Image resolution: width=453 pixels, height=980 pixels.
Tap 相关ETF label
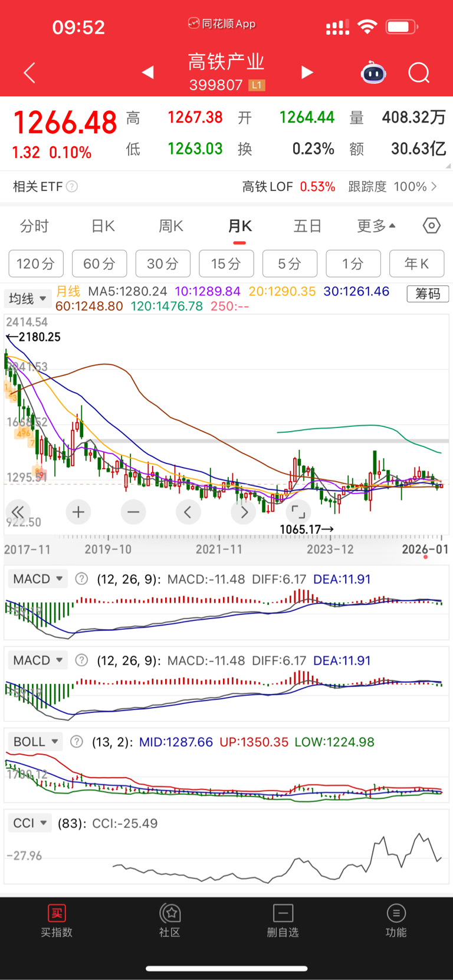38,186
